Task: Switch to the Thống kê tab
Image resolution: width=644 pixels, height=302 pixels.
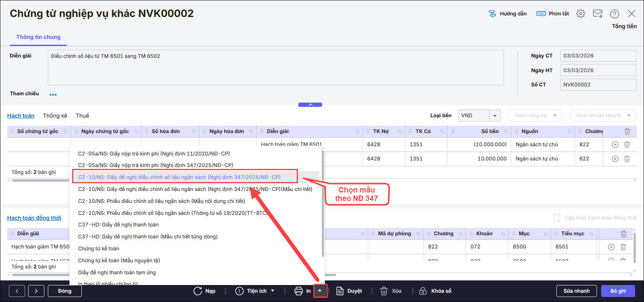Action: point(55,116)
